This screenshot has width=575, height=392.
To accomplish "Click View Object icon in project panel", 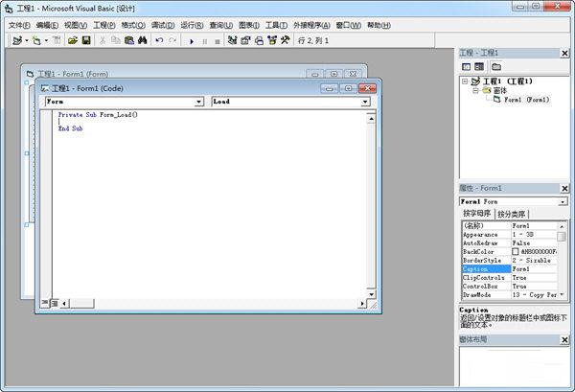I will (x=479, y=67).
